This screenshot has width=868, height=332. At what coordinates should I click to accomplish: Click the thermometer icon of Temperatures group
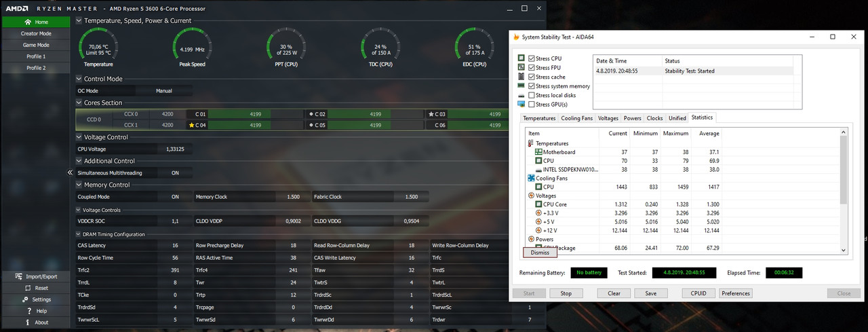click(531, 143)
